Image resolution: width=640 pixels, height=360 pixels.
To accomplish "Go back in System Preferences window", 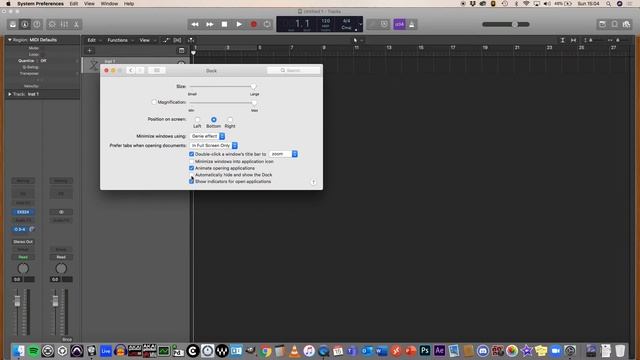I will [131, 71].
